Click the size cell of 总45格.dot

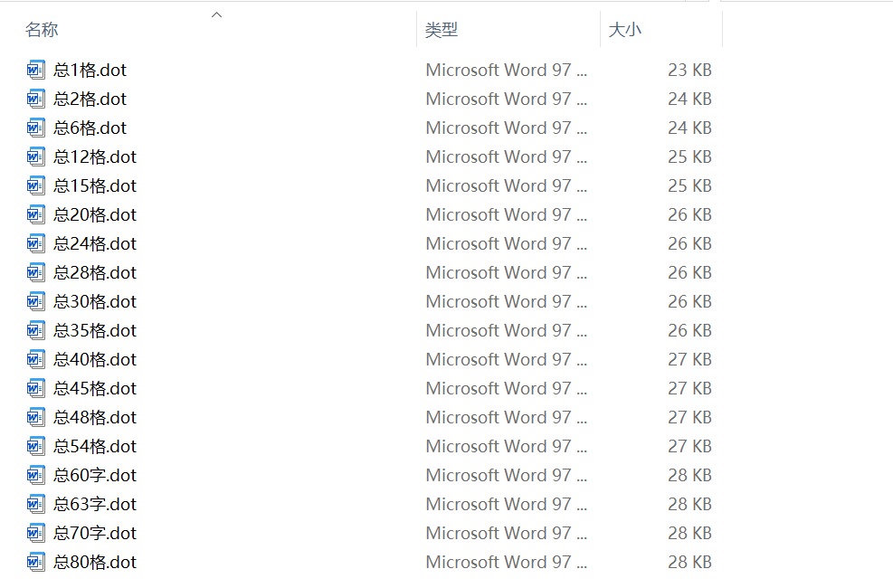click(689, 389)
